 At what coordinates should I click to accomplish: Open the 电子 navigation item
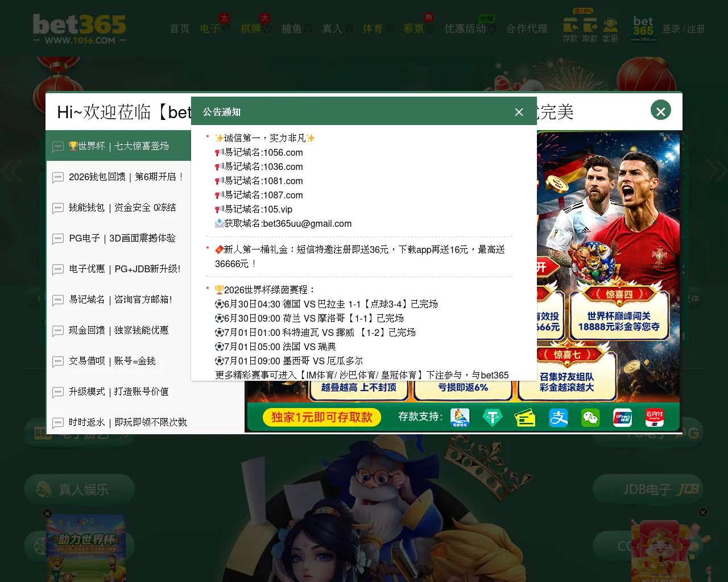[210, 28]
